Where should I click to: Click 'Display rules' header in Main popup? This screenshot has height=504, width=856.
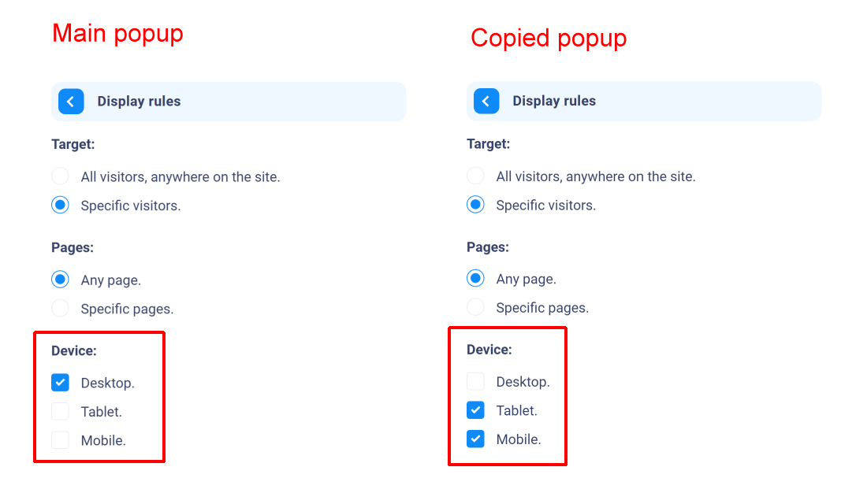point(229,102)
